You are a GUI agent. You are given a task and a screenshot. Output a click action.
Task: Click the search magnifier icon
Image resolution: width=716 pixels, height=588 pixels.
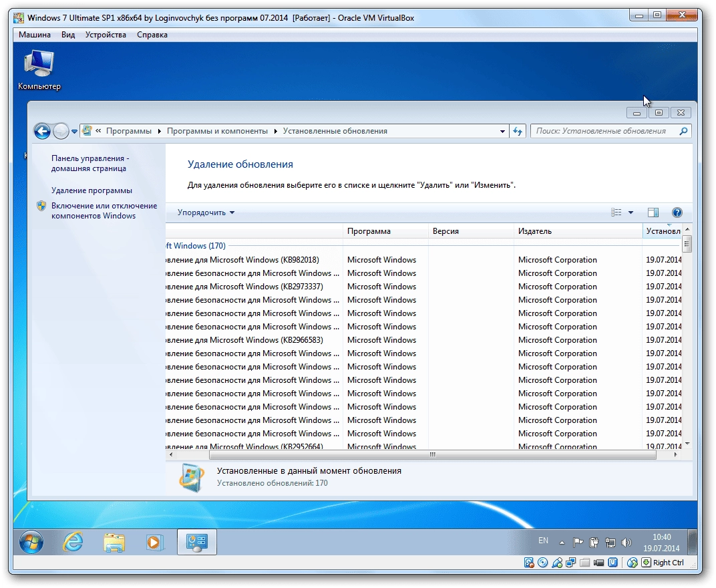(683, 131)
